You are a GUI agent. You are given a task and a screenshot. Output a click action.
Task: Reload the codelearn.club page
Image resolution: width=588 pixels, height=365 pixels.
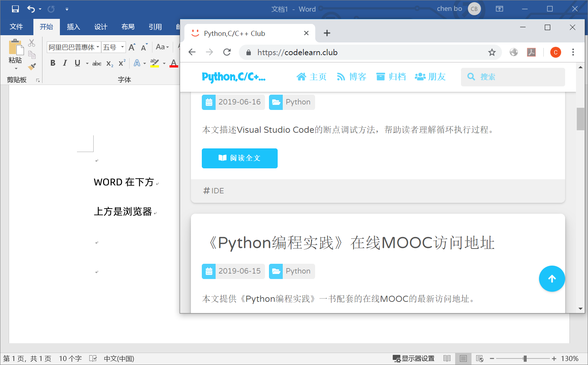tap(227, 52)
